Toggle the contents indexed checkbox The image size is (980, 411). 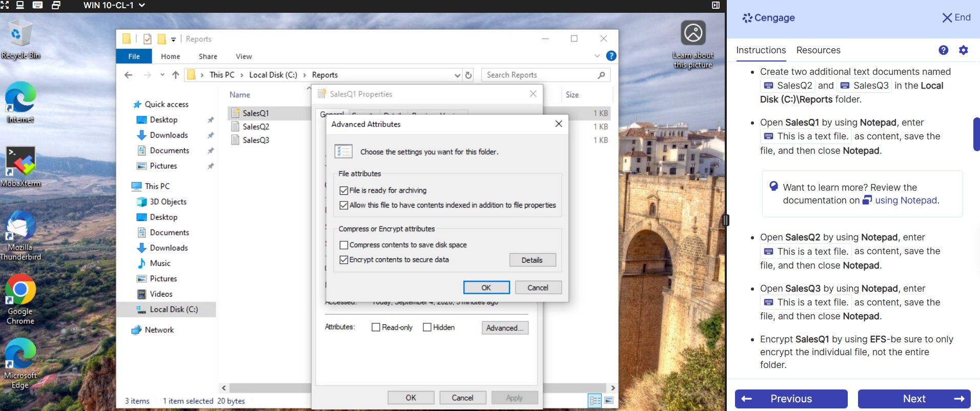point(344,205)
